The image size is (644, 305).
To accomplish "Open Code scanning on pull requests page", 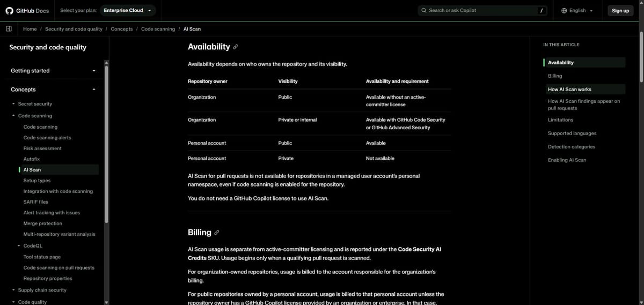I will (58, 268).
